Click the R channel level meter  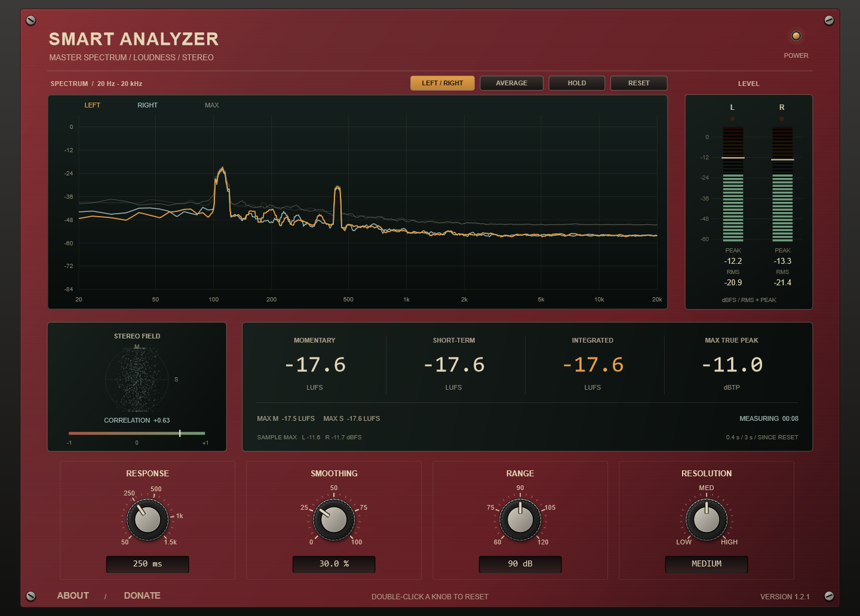(782, 184)
